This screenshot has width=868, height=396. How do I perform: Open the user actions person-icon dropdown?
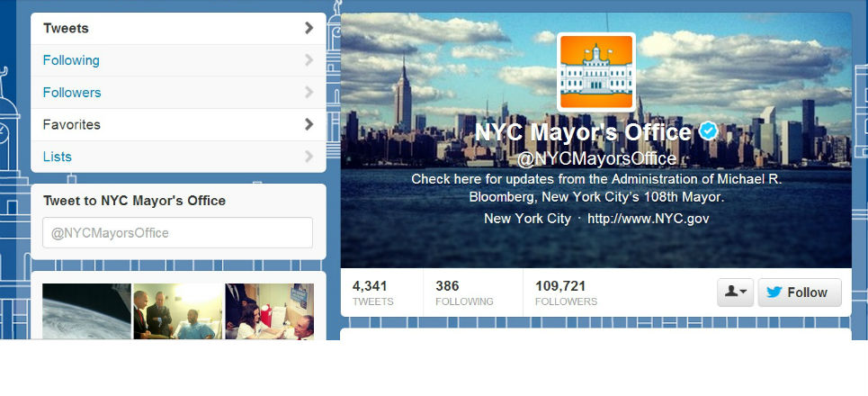coord(735,292)
